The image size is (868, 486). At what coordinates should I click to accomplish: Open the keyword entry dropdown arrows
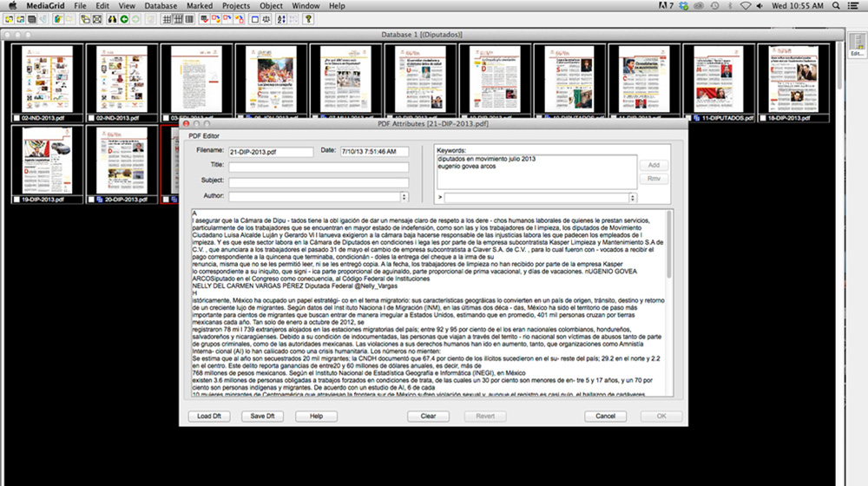tap(633, 198)
